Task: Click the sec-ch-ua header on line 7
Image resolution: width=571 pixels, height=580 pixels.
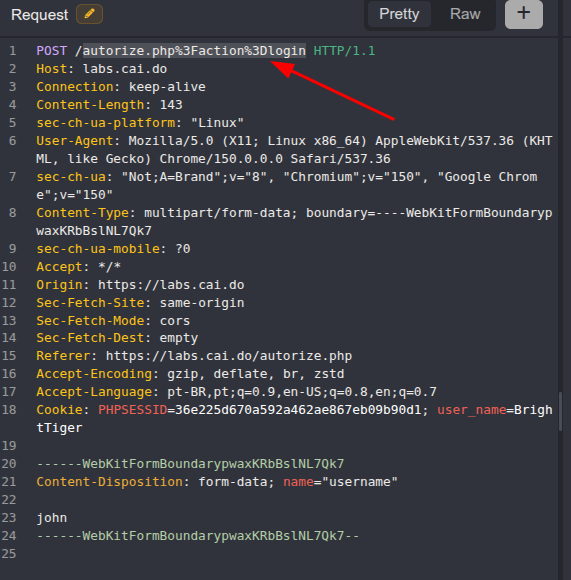Action: point(71,177)
